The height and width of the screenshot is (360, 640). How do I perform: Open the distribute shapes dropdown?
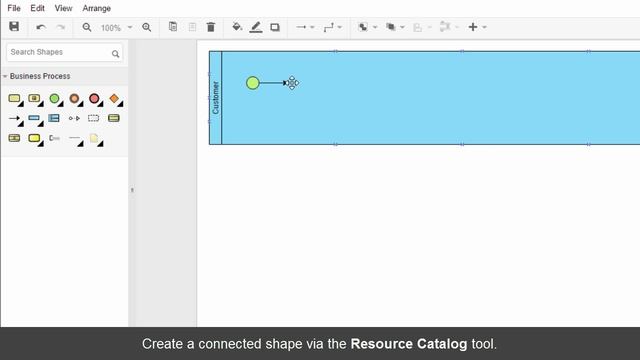449,27
